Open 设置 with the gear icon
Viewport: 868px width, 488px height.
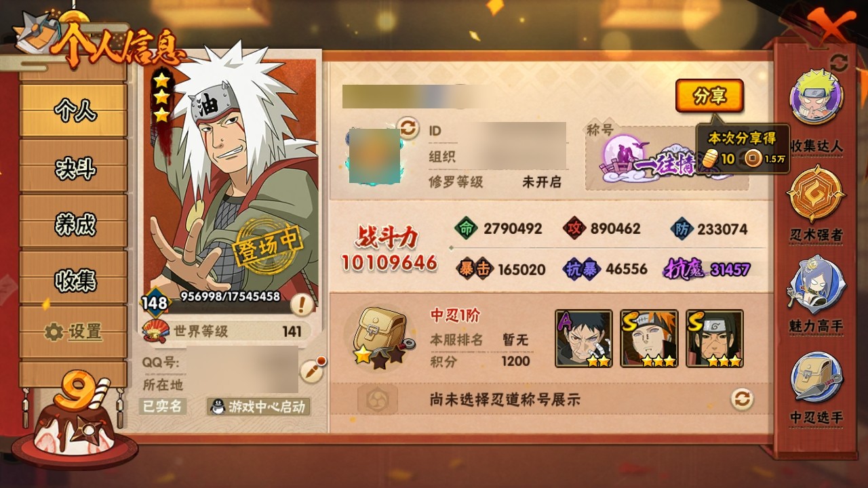tap(74, 332)
